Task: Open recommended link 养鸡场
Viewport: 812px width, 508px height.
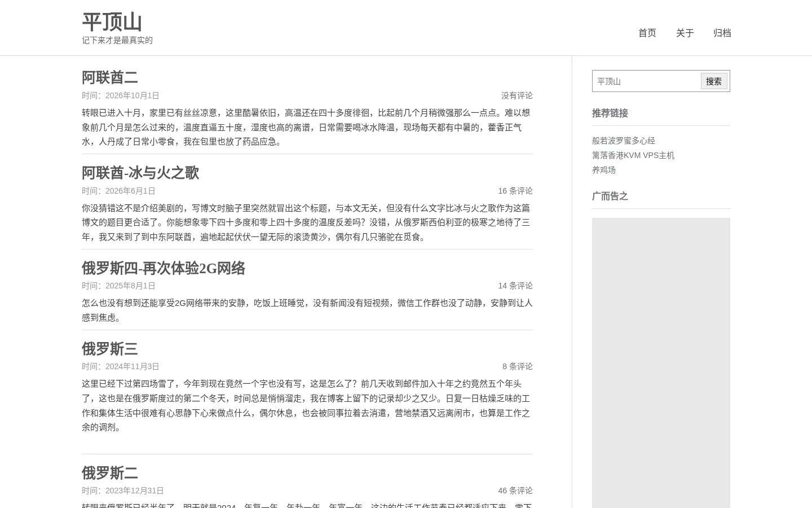Action: [x=604, y=170]
